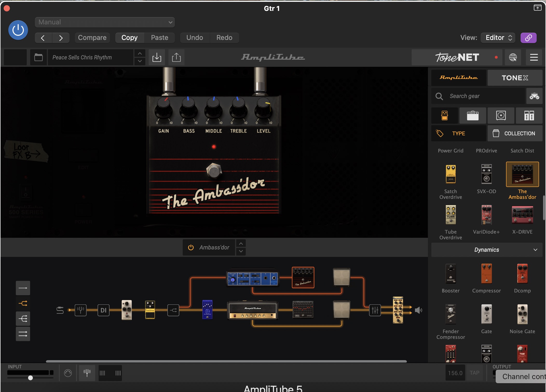Click the Search gear field
546x392 pixels.
(x=478, y=96)
